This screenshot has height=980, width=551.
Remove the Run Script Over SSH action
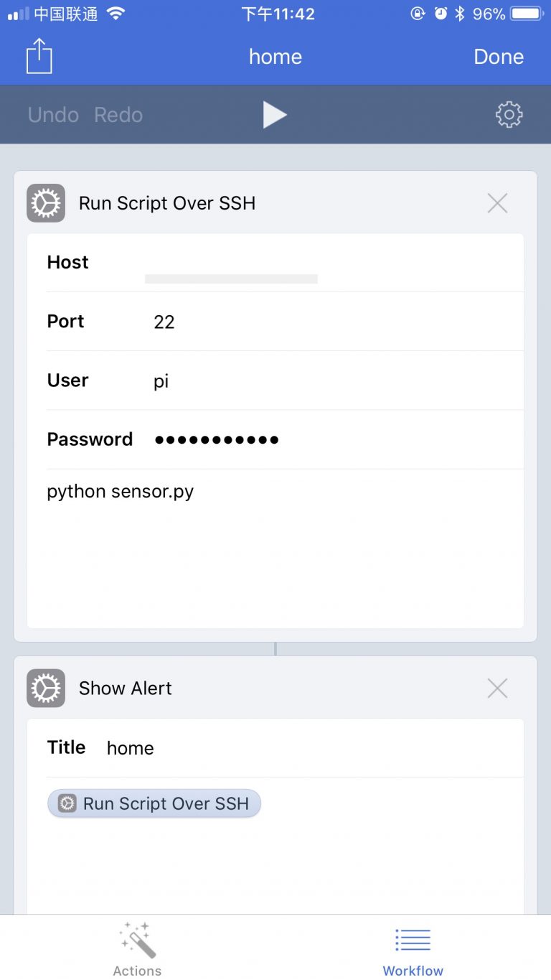[497, 203]
